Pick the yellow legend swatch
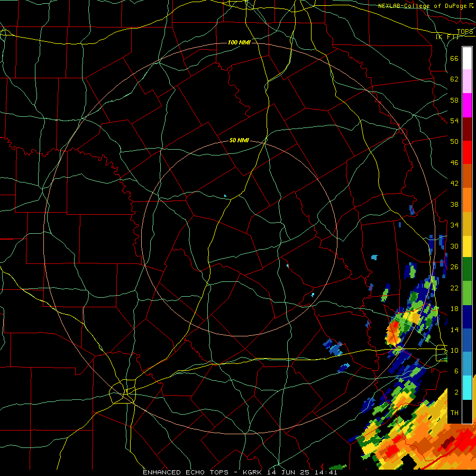Viewport: 476px width, 476px height. pos(467,246)
